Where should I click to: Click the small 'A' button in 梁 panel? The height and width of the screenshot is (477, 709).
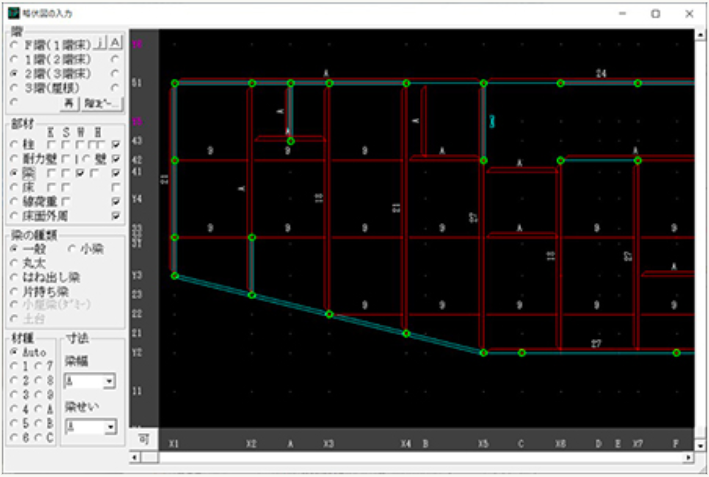(x=115, y=43)
